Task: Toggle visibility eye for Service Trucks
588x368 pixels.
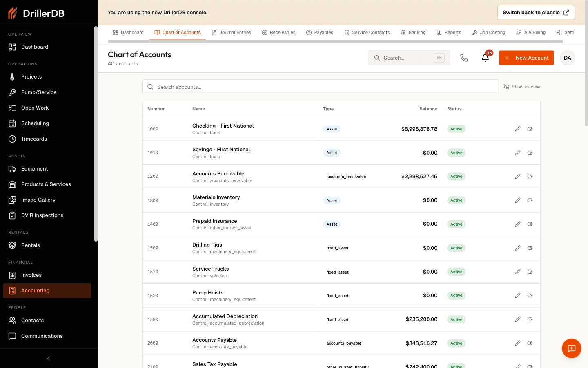Action: coord(530,272)
